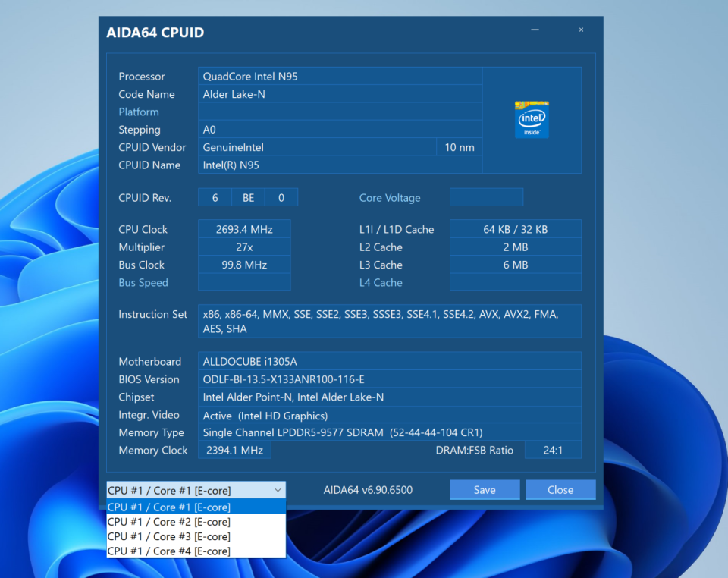Viewport: 728px width, 578px height.
Task: Click the Save button
Action: tap(485, 490)
